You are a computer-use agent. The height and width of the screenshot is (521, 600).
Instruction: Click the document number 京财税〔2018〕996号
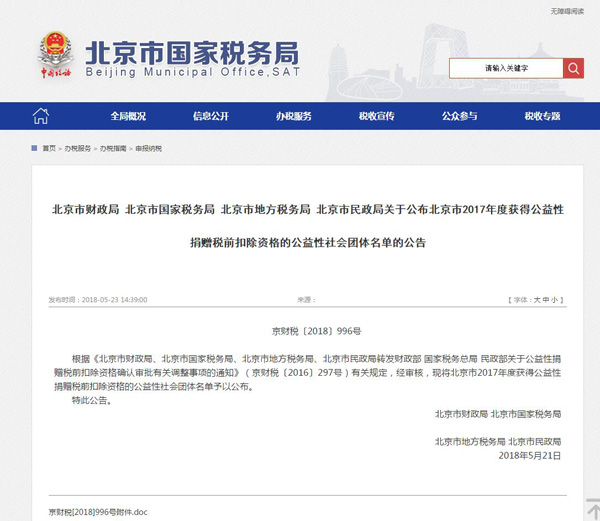click(x=316, y=331)
